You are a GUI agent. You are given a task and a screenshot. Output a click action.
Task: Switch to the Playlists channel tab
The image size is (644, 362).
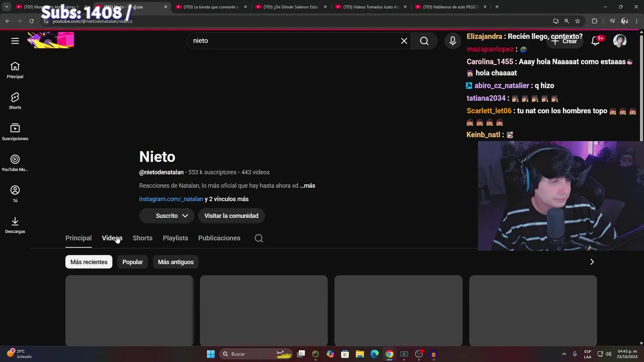pos(176,238)
